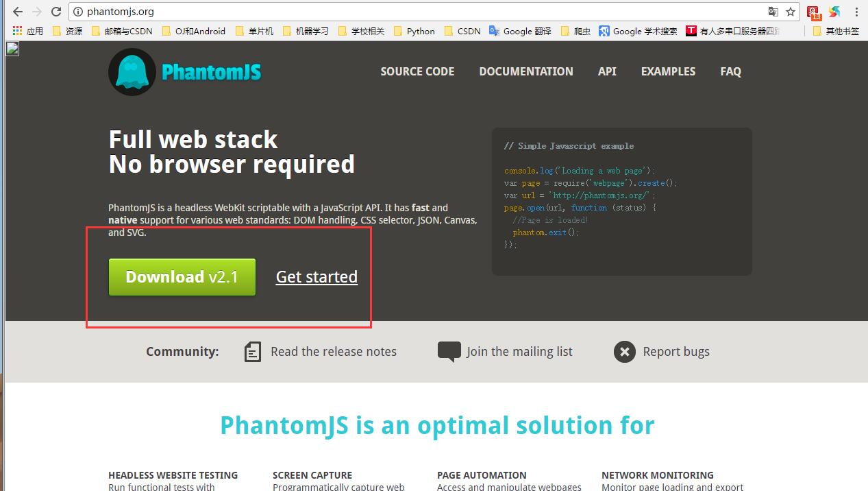This screenshot has width=868, height=491.
Task: Open the 爬虫 bookmark folder
Action: pyautogui.click(x=575, y=31)
